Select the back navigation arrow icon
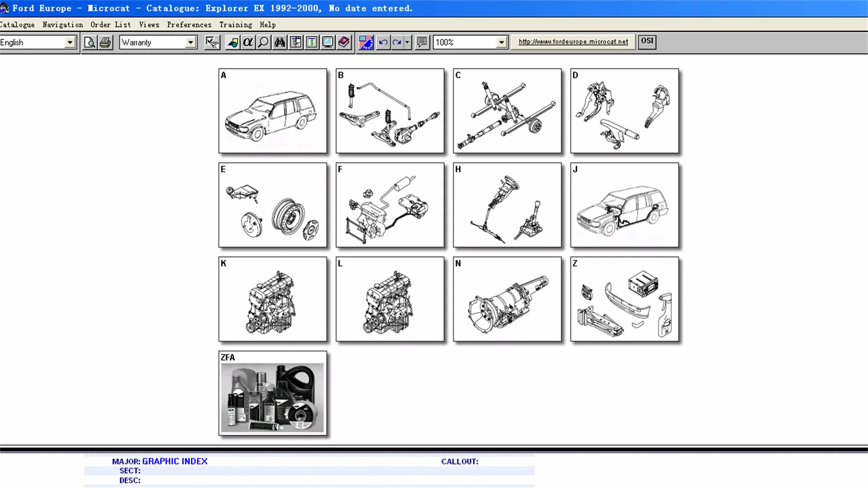Image resolution: width=868 pixels, height=488 pixels. (382, 42)
